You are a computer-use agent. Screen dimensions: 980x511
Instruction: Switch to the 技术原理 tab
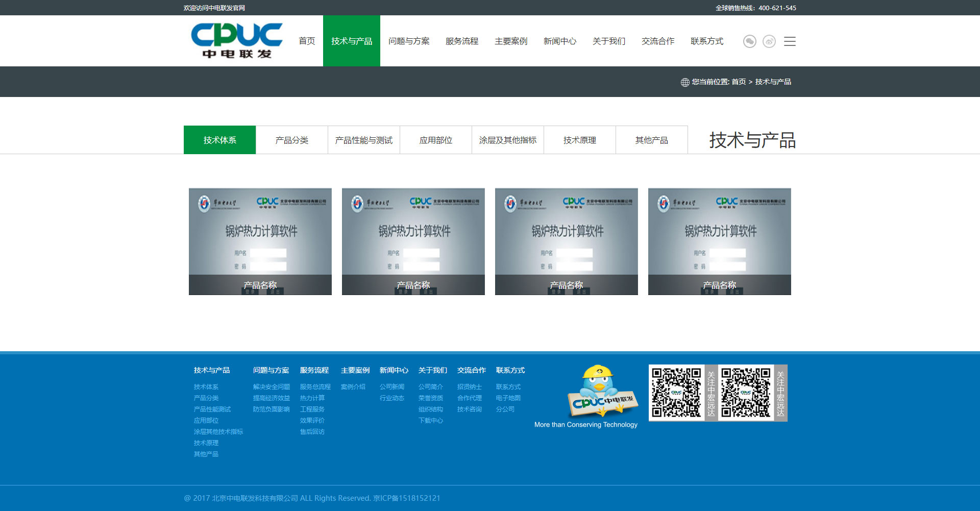point(579,140)
